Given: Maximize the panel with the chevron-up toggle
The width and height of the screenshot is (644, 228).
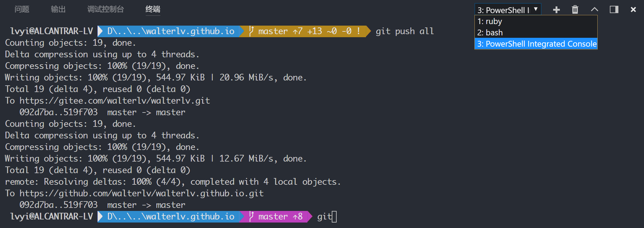Looking at the screenshot, I should click(594, 9).
